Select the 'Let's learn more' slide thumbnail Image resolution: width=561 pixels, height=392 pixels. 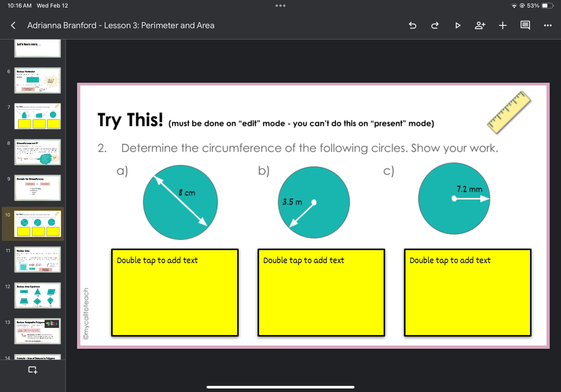pyautogui.click(x=38, y=48)
